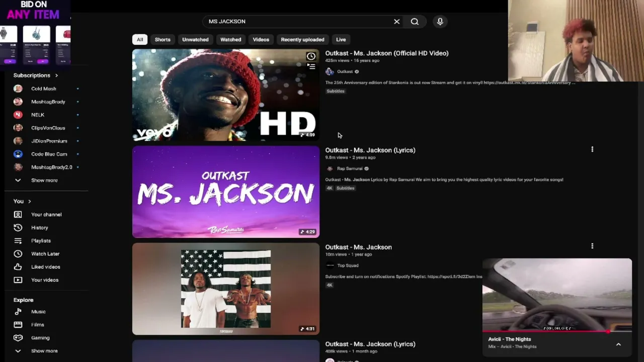
Task: Open Playlists via its sidebar icon
Action: [18, 241]
